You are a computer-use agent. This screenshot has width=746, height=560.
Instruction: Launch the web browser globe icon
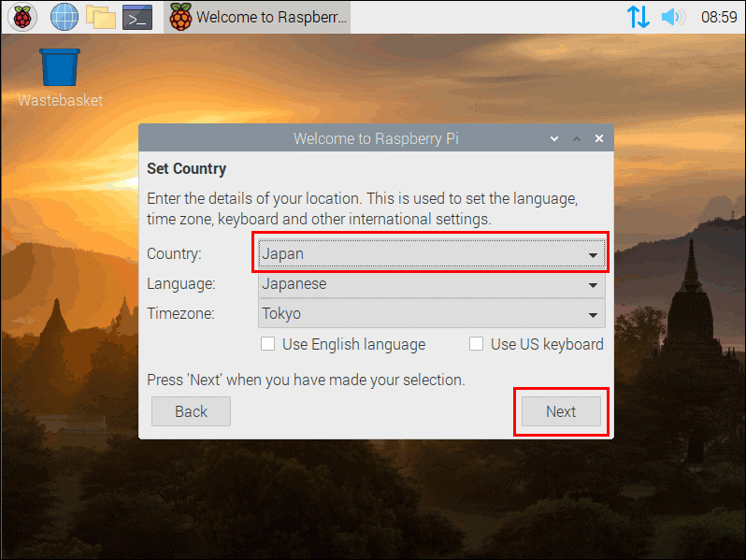(65, 17)
